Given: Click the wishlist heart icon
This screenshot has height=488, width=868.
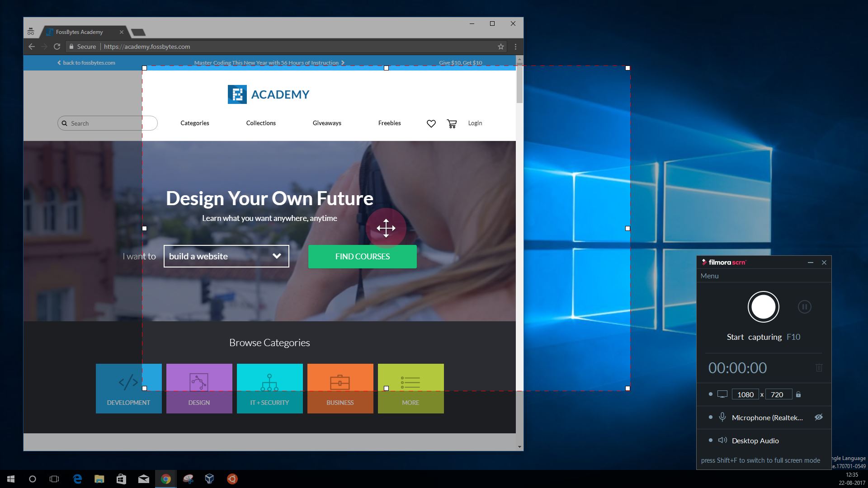Looking at the screenshot, I should tap(430, 123).
